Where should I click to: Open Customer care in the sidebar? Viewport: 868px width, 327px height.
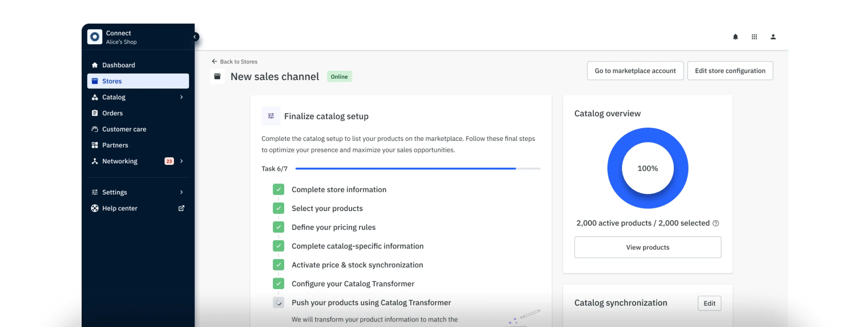pos(138,129)
